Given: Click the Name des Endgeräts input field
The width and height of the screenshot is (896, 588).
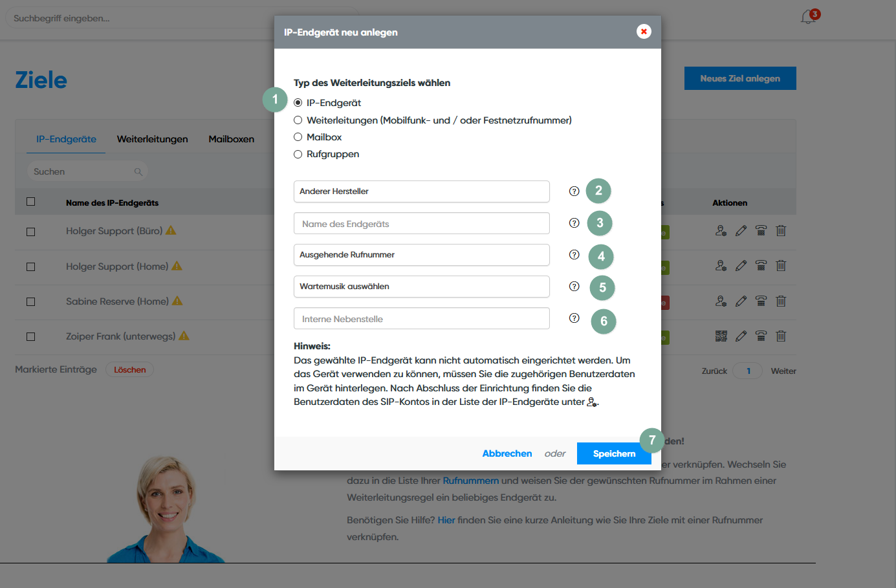Looking at the screenshot, I should click(x=421, y=224).
